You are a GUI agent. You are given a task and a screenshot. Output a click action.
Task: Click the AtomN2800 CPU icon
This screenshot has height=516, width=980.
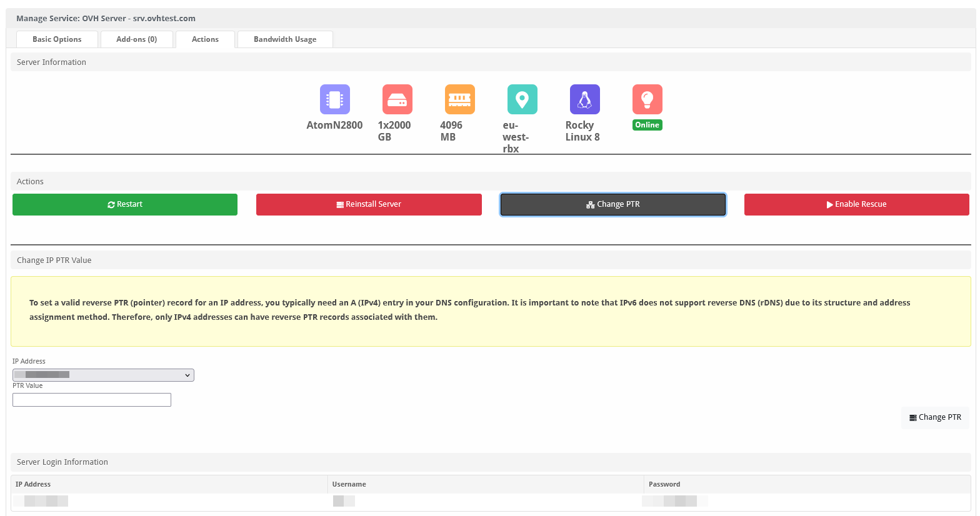(335, 99)
